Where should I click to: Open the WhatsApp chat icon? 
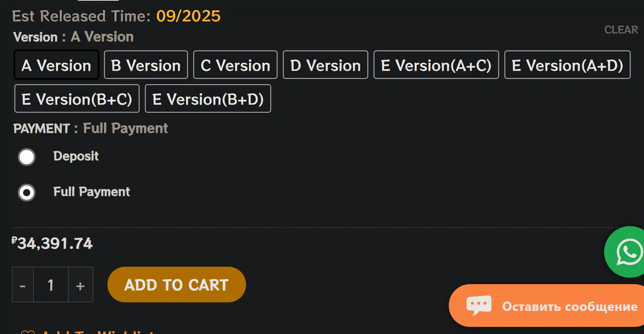629,252
